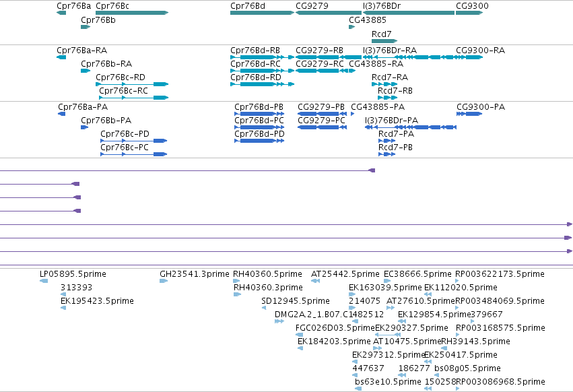Screen dimensions: 573x392
Task: Click the Cpr76Bb-PA protein glyph
Action: (x=85, y=127)
